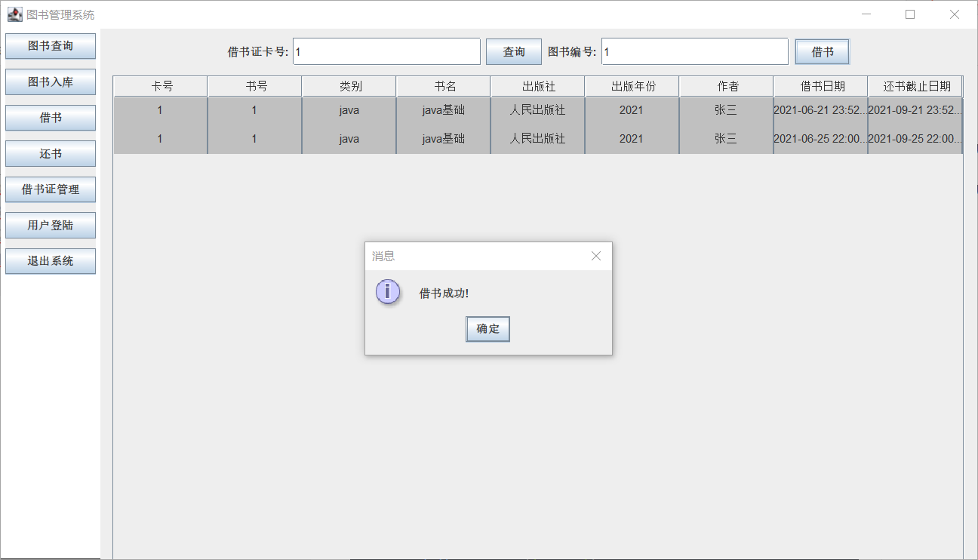
Task: Click inside the 借书证卡号 input field
Action: (386, 51)
